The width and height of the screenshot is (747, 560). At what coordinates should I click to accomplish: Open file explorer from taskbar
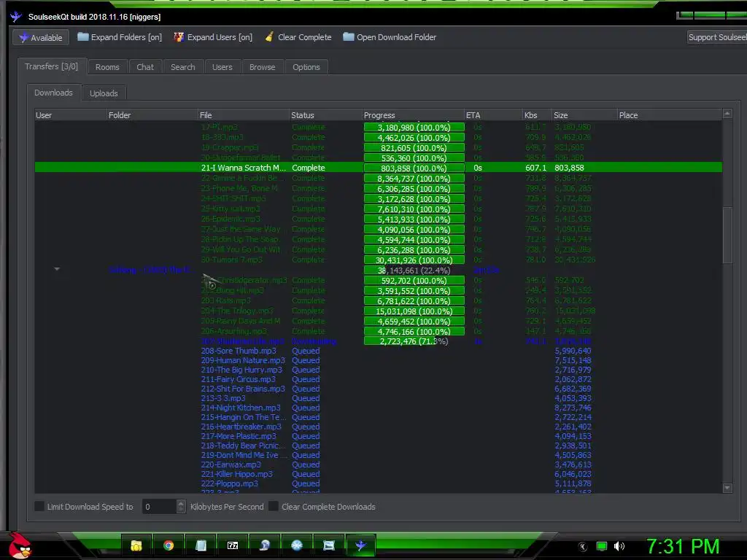point(136,545)
